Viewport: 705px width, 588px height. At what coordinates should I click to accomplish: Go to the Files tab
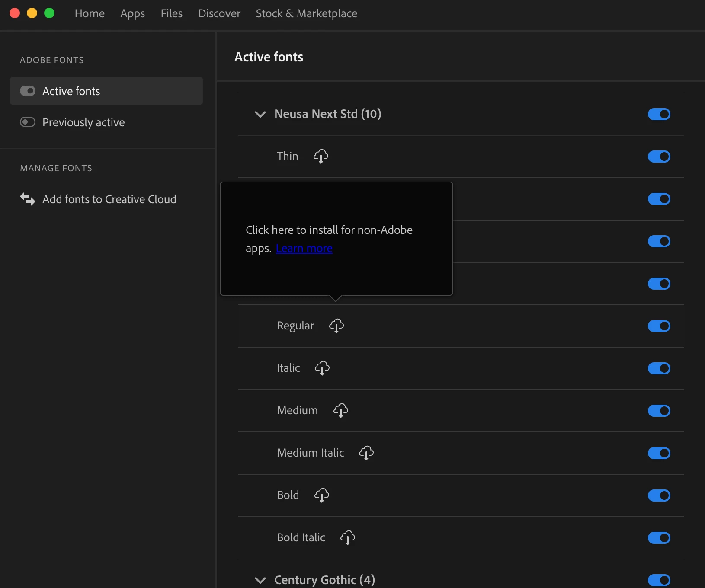pos(172,13)
